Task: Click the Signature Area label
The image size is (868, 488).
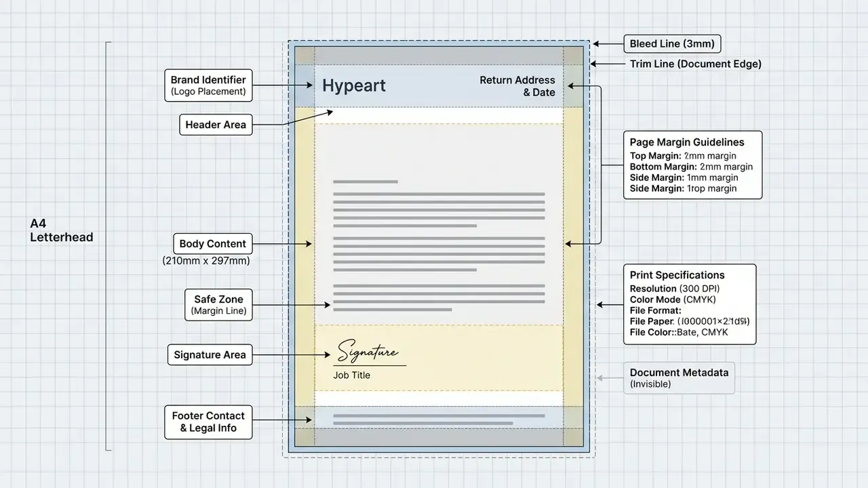Action: click(210, 354)
